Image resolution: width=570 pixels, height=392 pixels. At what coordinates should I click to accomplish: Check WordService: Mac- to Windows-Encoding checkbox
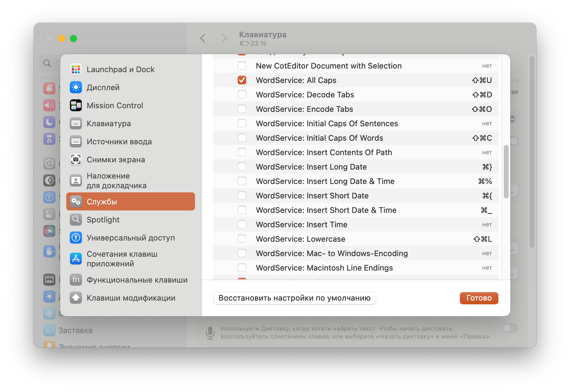[242, 253]
